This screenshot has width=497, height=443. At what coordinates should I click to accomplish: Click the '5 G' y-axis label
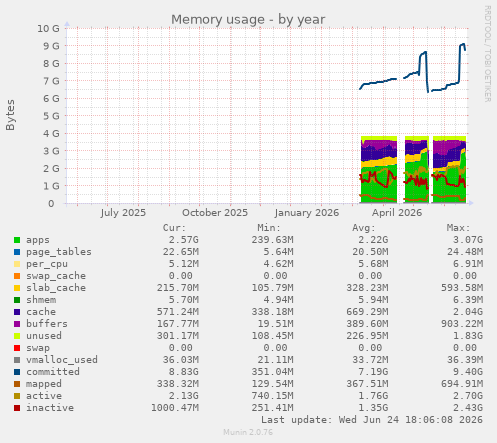(x=51, y=116)
